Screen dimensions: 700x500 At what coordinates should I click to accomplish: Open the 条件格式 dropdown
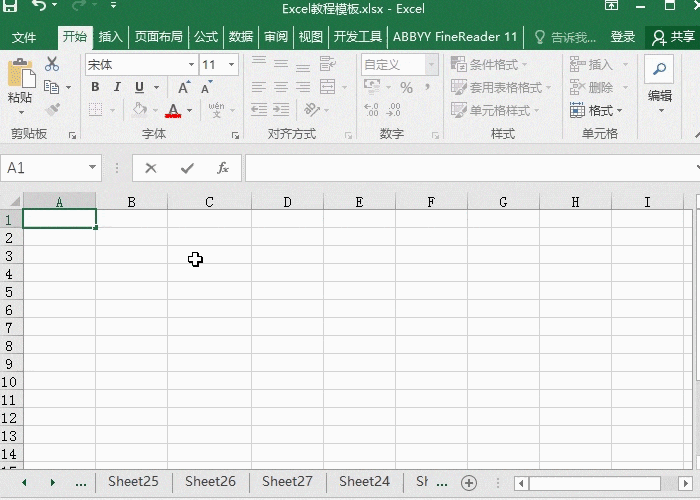(489, 64)
